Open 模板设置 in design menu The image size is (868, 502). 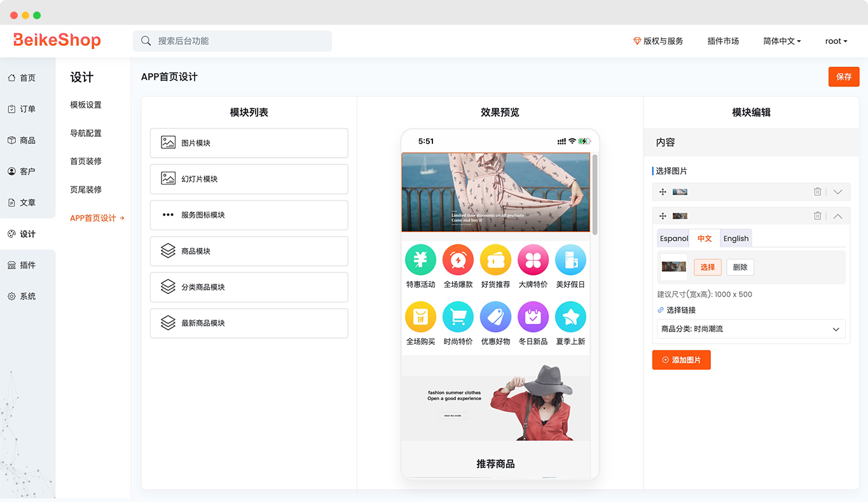click(86, 105)
